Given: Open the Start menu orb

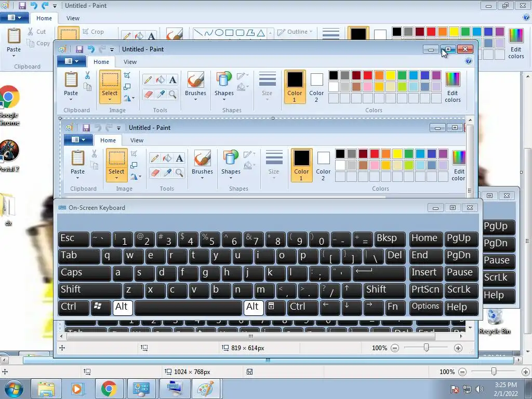Looking at the screenshot, I should tap(14, 389).
